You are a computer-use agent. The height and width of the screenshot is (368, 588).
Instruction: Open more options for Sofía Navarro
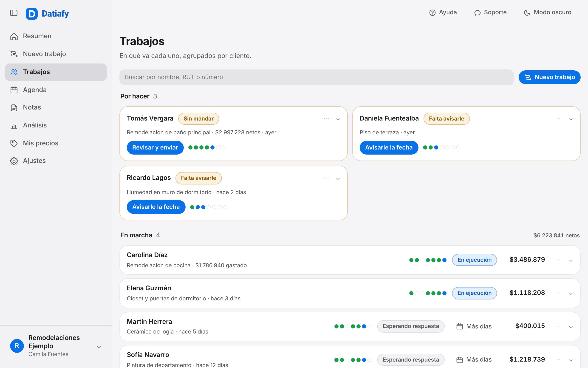coord(559,359)
